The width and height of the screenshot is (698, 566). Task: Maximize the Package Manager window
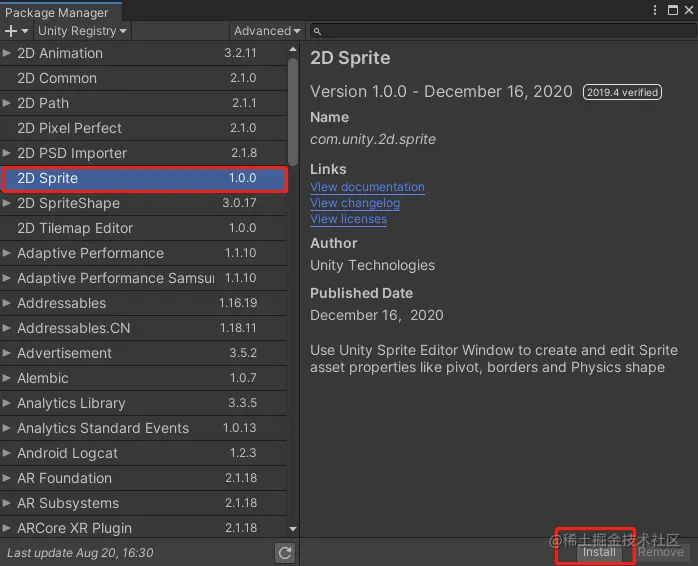[x=673, y=10]
